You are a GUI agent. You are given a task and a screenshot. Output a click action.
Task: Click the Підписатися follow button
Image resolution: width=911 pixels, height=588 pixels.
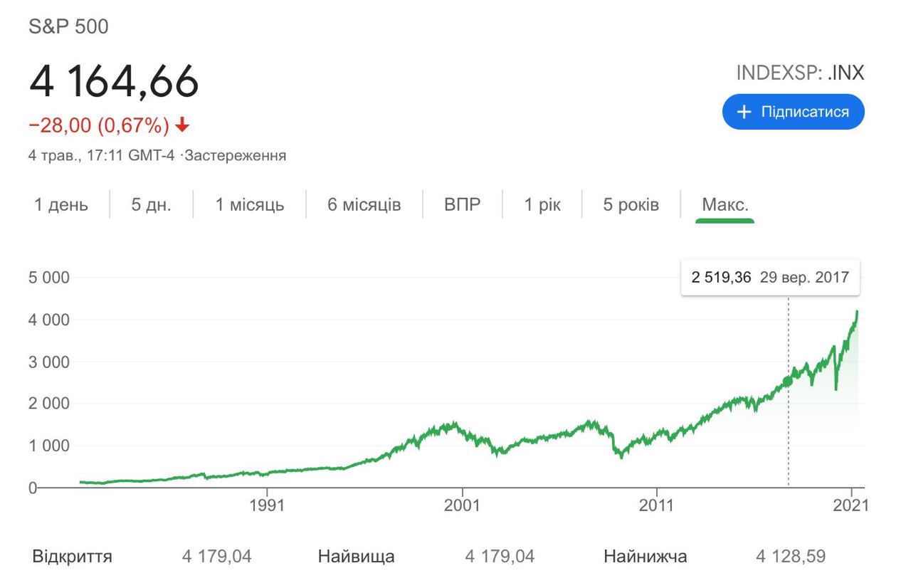[794, 112]
